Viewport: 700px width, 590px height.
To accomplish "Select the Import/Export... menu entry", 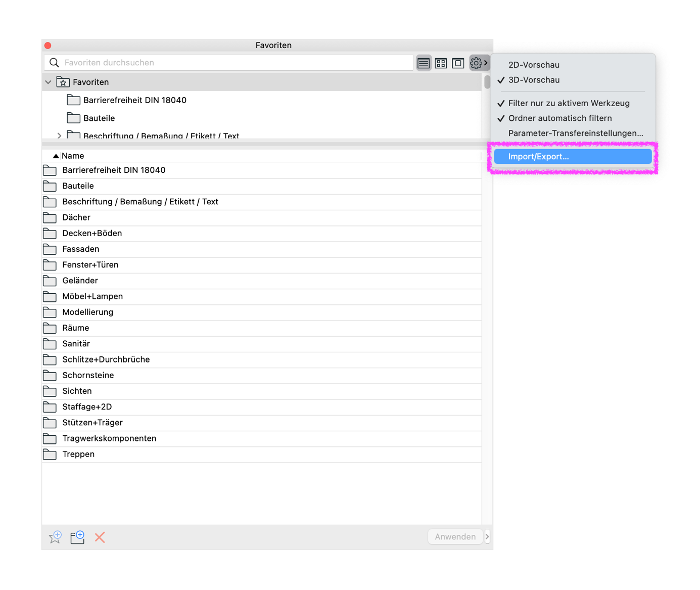I will 573,157.
